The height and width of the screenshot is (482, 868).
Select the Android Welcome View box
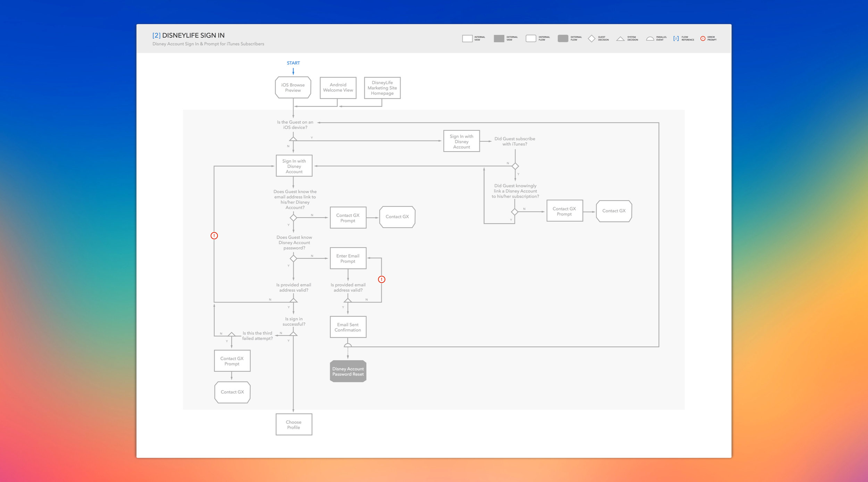click(338, 88)
